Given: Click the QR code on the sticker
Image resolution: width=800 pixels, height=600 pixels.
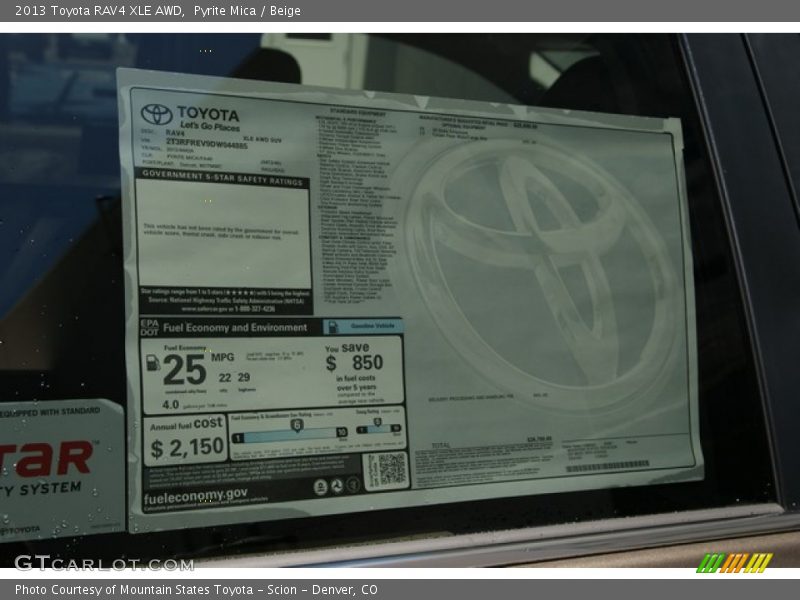Looking at the screenshot, I should click(391, 469).
